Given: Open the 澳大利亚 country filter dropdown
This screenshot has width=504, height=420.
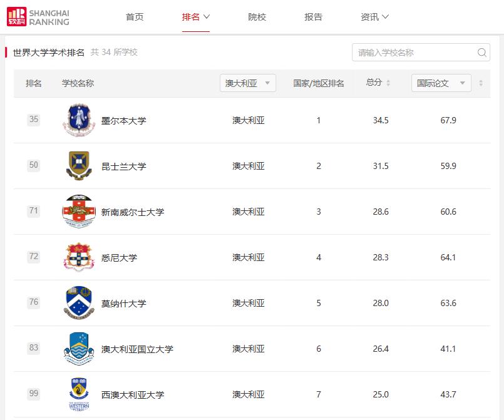Looking at the screenshot, I should [x=248, y=83].
